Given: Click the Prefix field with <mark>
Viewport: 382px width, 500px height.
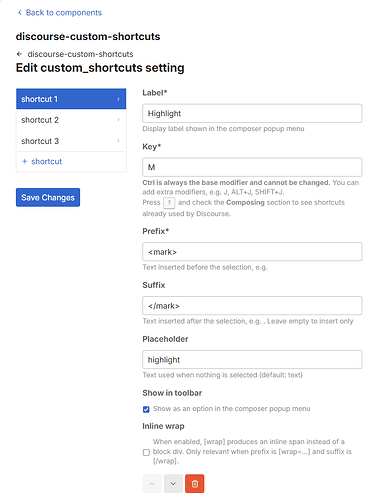Looking at the screenshot, I should (252, 252).
